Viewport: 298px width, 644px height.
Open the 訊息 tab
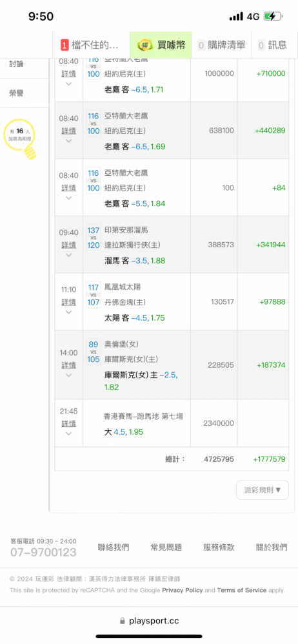tap(272, 45)
